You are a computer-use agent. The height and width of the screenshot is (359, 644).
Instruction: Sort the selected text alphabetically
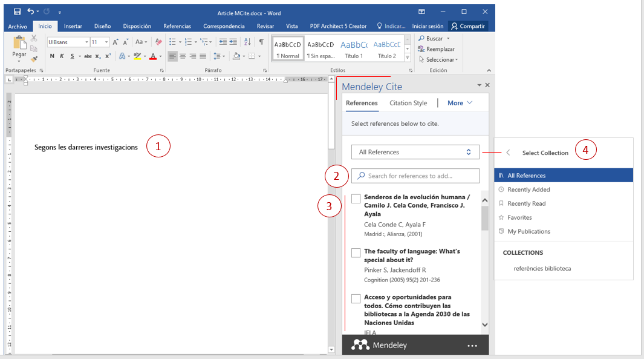click(247, 42)
